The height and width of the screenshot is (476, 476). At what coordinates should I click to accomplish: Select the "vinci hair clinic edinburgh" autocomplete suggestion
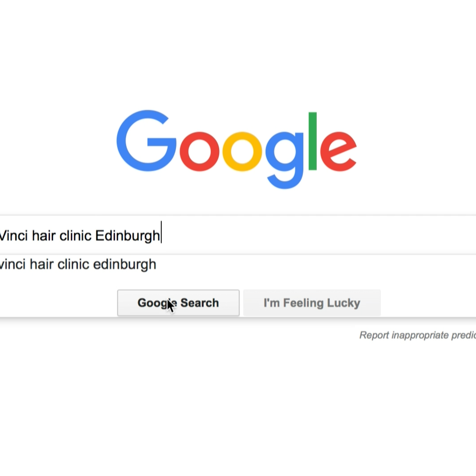coord(238,264)
